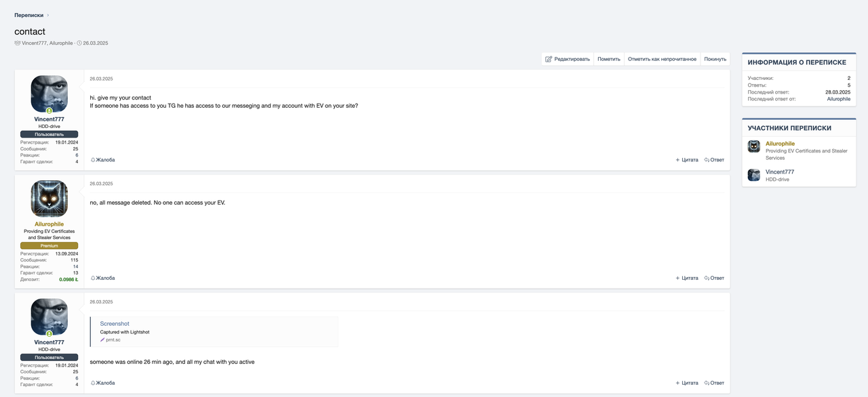The image size is (868, 397).
Task: Click Ailurophile link beside Последний ответ от
Action: [x=839, y=99]
